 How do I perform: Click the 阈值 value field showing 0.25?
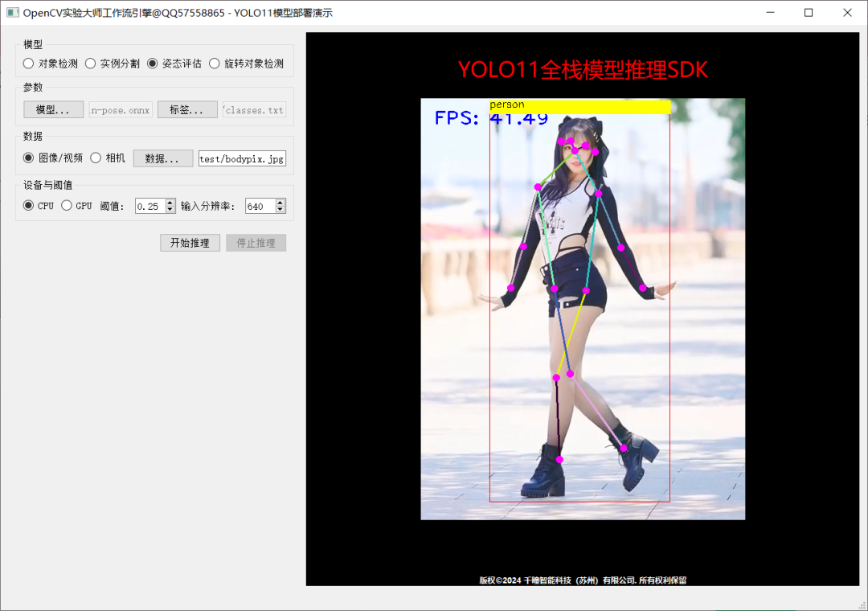pos(150,206)
